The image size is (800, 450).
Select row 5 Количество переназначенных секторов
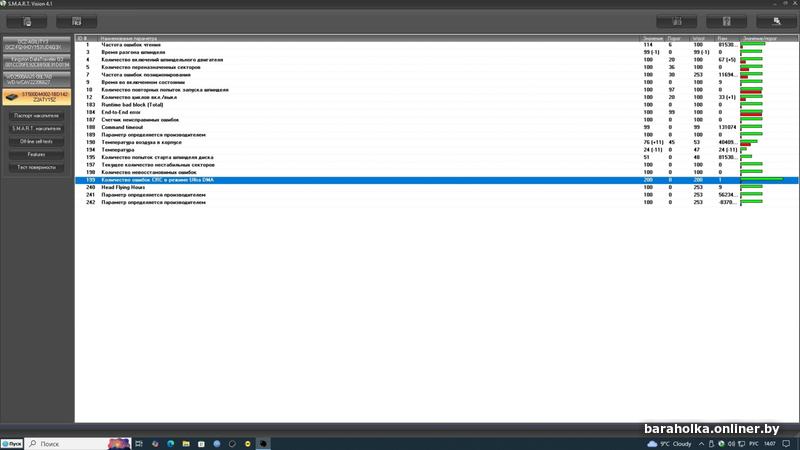click(437, 67)
